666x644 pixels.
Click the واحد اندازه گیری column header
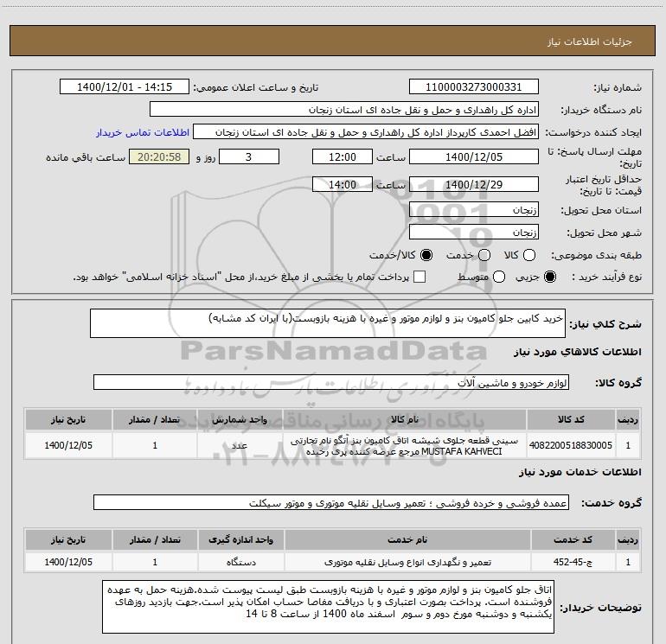pos(240,539)
